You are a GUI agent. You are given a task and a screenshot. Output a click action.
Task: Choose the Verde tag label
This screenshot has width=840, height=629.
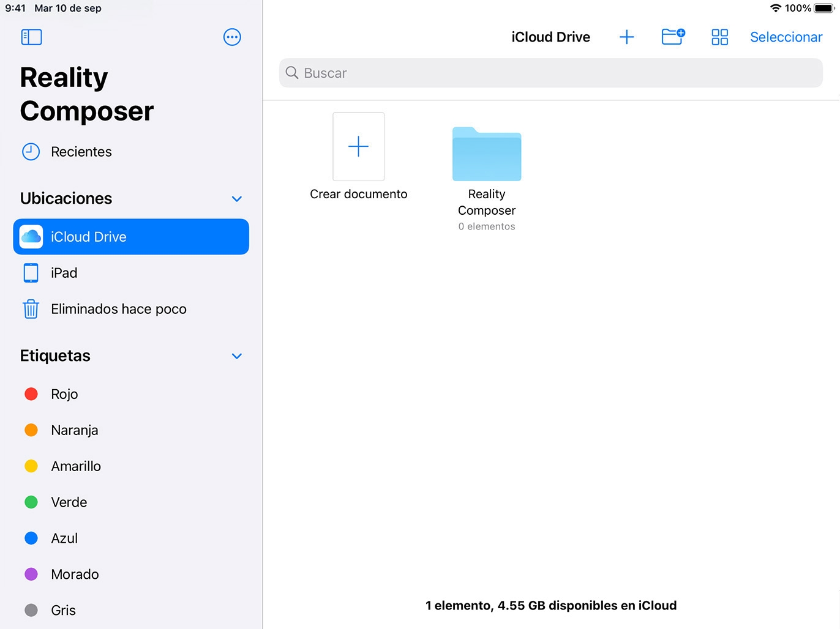pyautogui.click(x=69, y=502)
